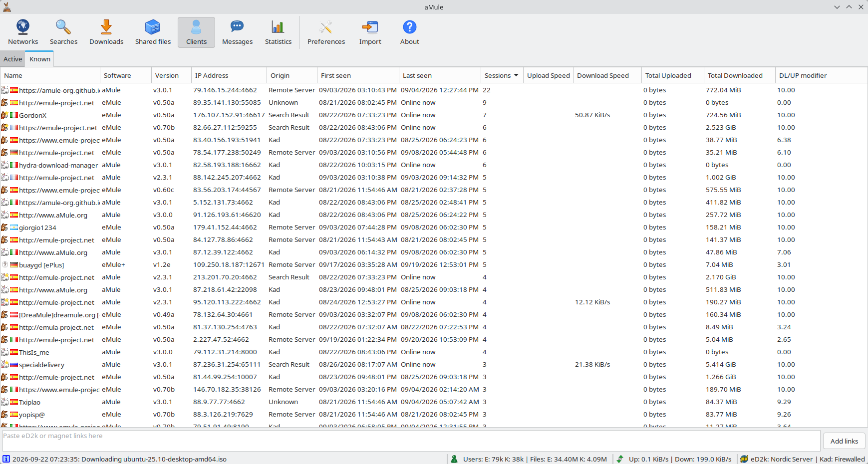Open the About question mark icon
The width and height of the screenshot is (868, 464).
point(410,27)
